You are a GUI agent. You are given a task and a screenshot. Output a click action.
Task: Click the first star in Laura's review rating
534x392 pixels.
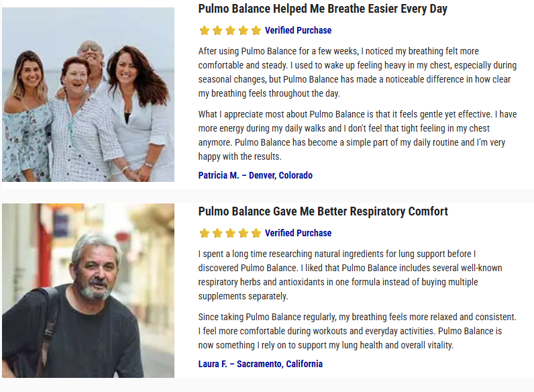(204, 233)
